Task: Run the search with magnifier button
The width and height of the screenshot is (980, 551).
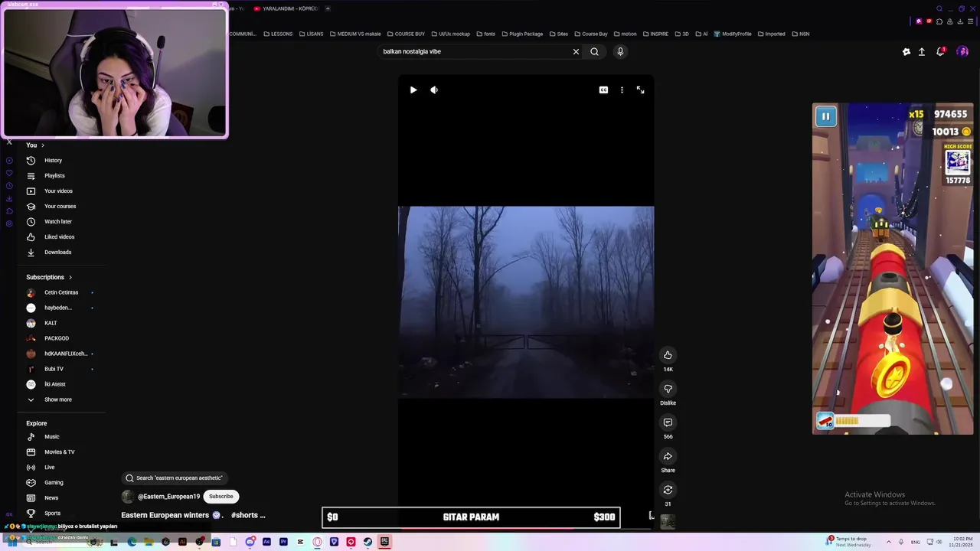Action: (594, 51)
